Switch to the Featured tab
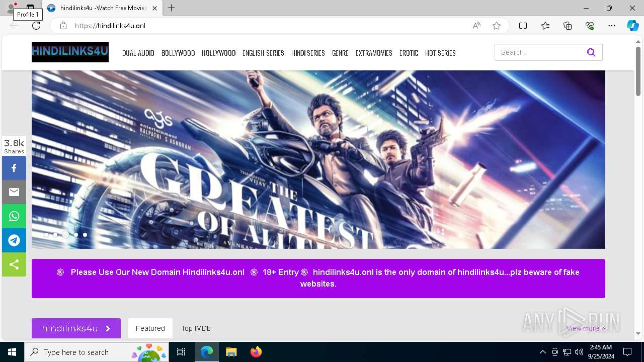644x362 pixels. pos(150,328)
